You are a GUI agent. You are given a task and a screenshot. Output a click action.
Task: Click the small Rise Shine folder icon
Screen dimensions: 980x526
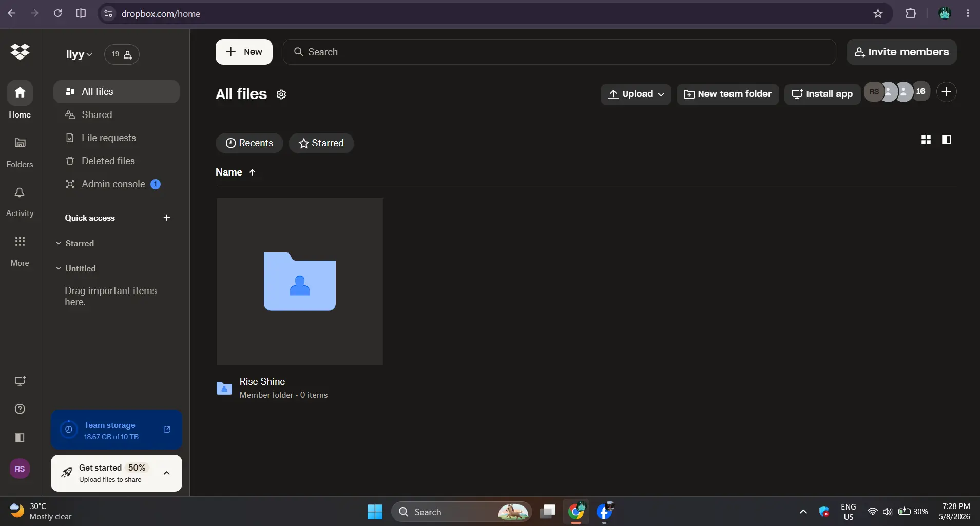[224, 388]
